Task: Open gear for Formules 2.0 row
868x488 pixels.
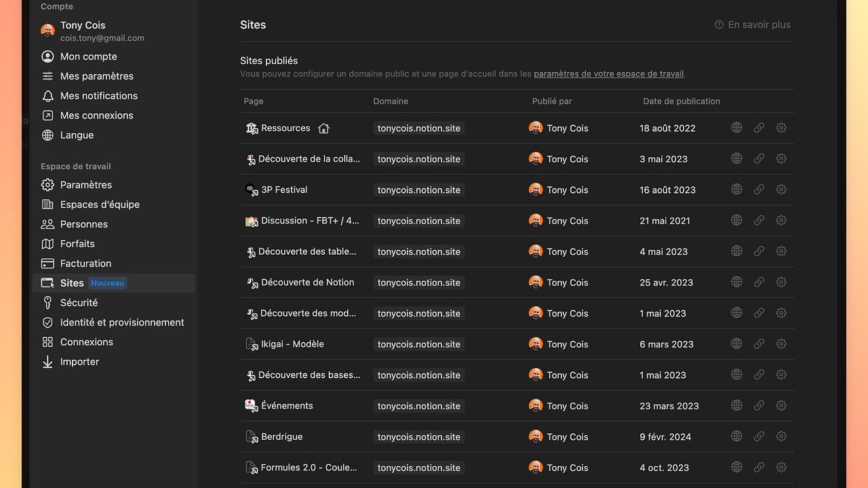Action: (x=781, y=467)
